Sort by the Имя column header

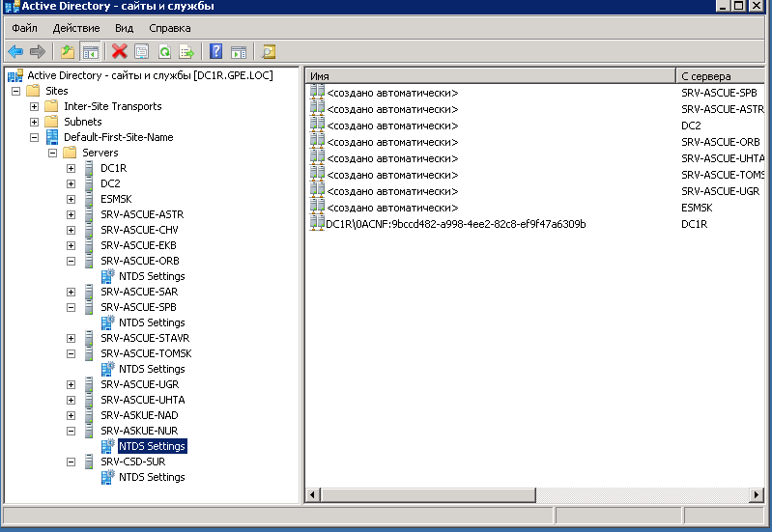pyautogui.click(x=491, y=75)
